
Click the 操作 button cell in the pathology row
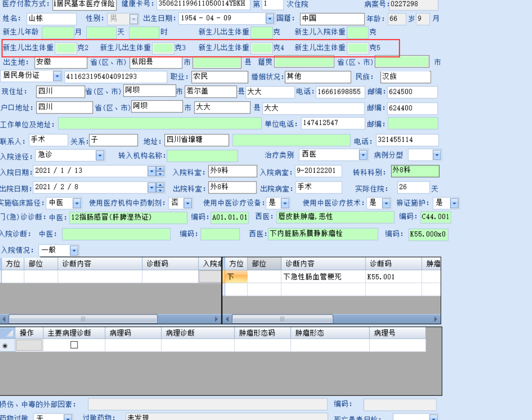pyautogui.click(x=29, y=345)
